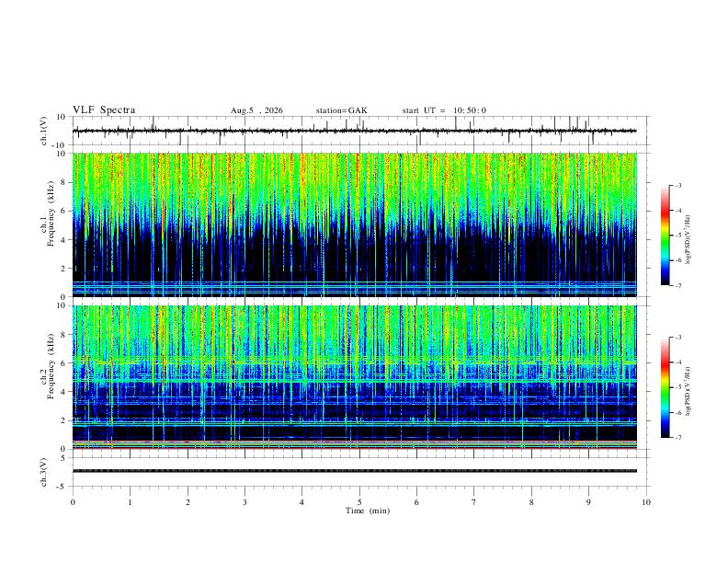Image resolution: width=728 pixels, height=563 pixels.
Task: Click the 9 minute tick on time axis
Action: [588, 502]
